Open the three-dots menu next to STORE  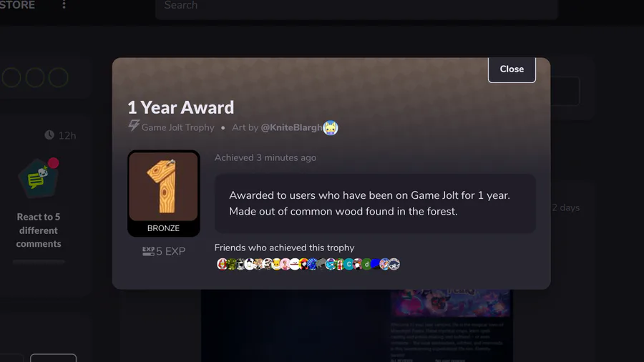[64, 5]
